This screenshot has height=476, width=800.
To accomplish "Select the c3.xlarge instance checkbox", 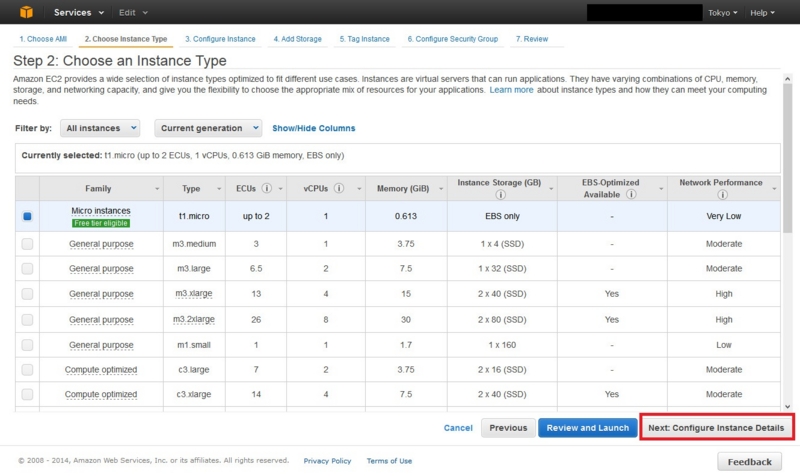I will (x=28, y=394).
